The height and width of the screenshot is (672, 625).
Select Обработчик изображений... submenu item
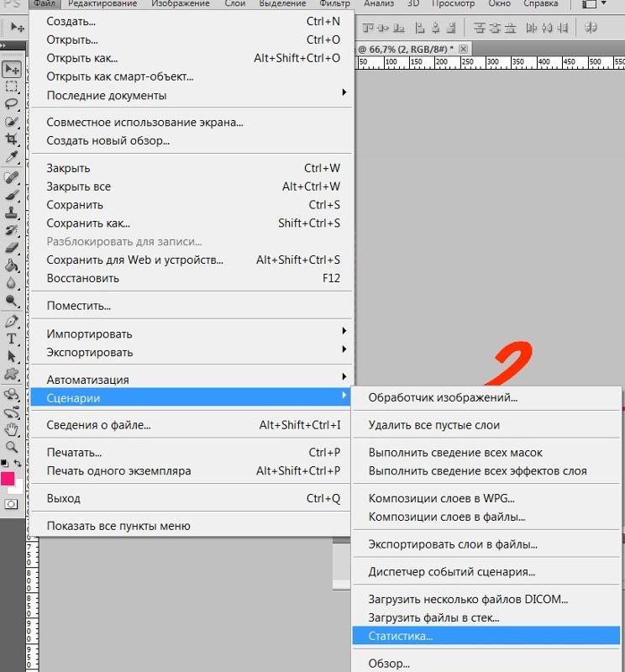point(486,397)
